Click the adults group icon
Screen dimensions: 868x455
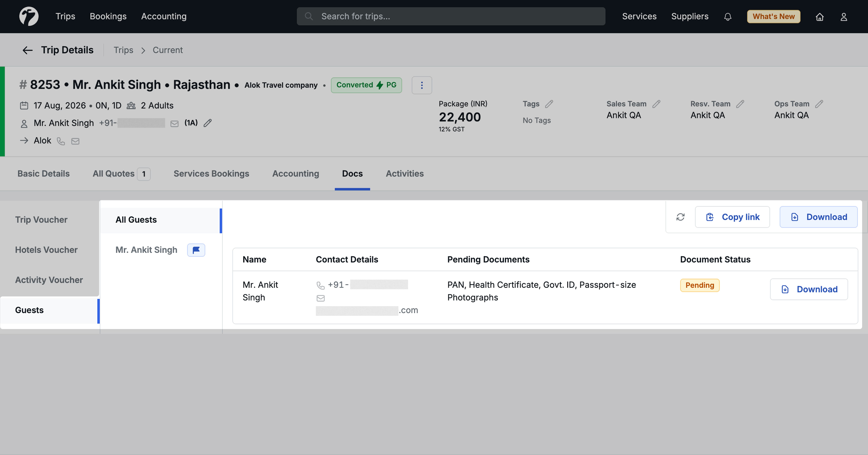(131, 106)
